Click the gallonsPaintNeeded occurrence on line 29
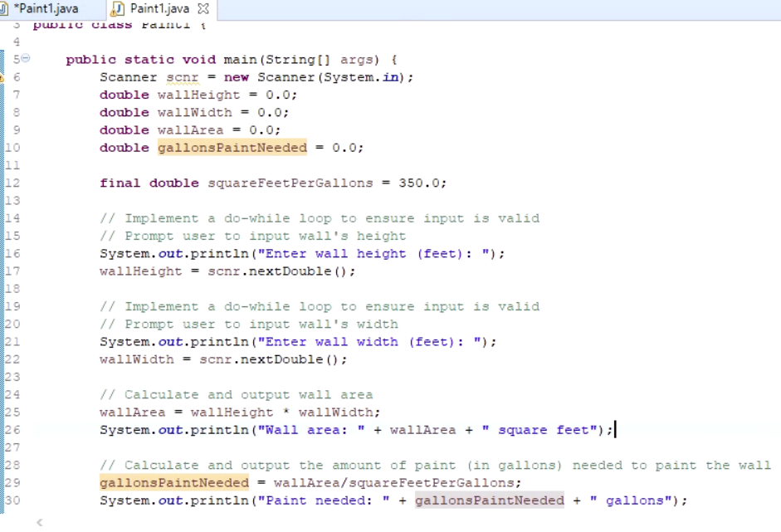Screen dimensions: 781x532 (173, 482)
